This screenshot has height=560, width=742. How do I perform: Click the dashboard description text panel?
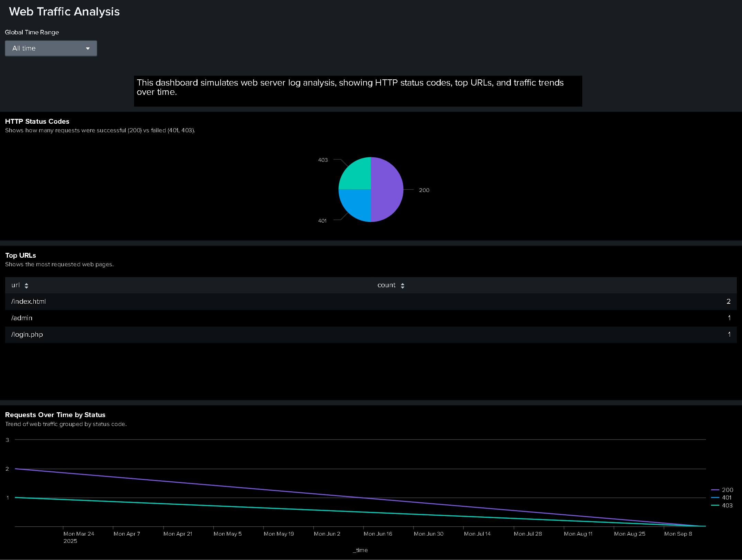358,91
